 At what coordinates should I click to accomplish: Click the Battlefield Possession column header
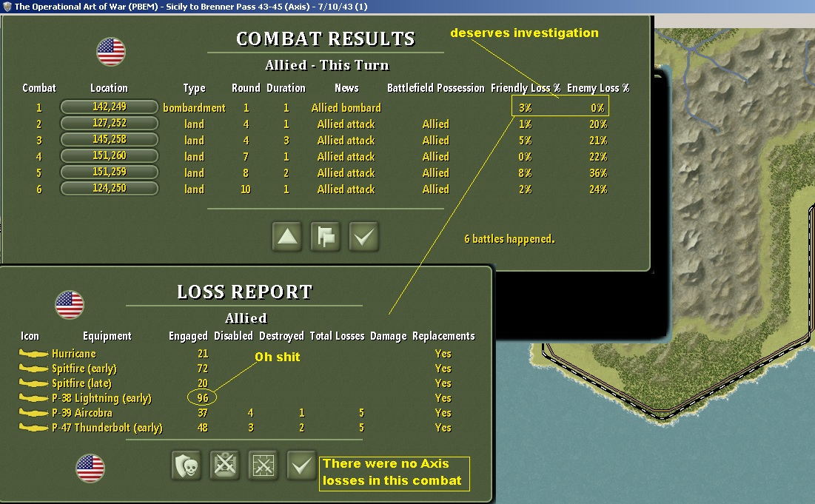pyautogui.click(x=435, y=88)
